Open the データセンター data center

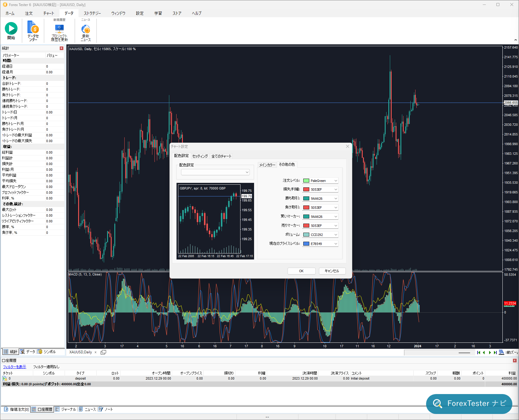click(33, 31)
